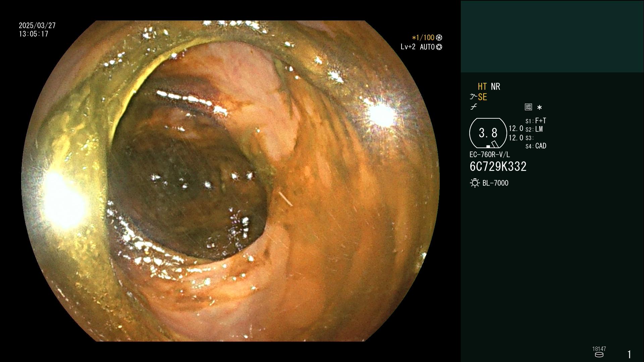Viewport: 644px width, 362px height.
Task: Select the NR noise reduction label
Action: point(495,86)
